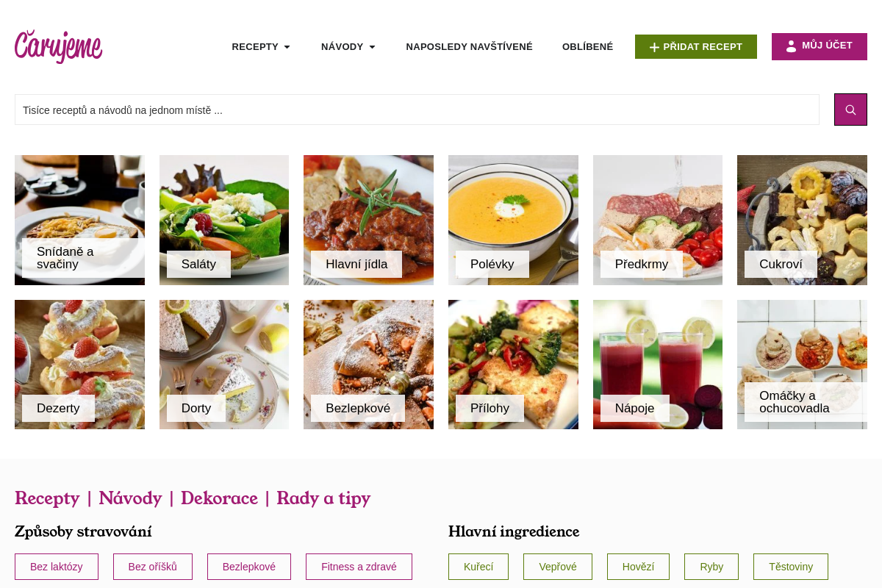
Task: Open Naposledy navštívené menu item
Action: (x=469, y=47)
